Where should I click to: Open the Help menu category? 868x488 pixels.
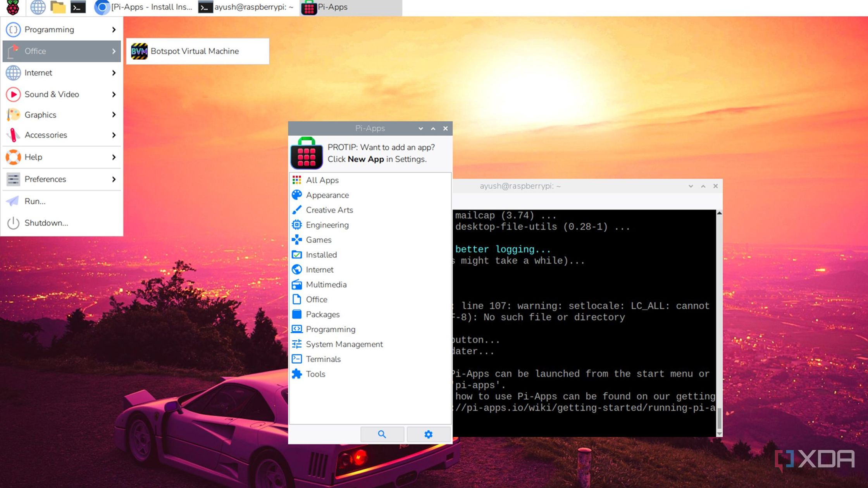(x=62, y=157)
